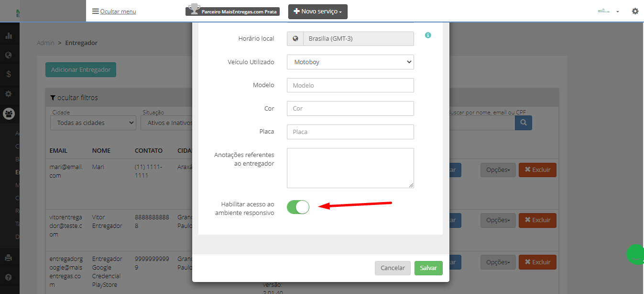Image resolution: width=644 pixels, height=294 pixels.
Task: Open the Todas as cidades dropdown
Action: (x=93, y=123)
